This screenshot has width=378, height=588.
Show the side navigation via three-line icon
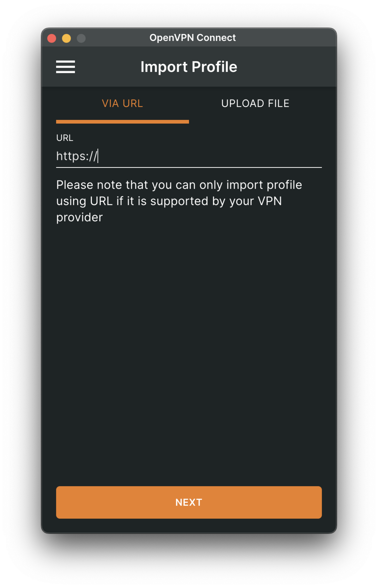[x=66, y=67]
